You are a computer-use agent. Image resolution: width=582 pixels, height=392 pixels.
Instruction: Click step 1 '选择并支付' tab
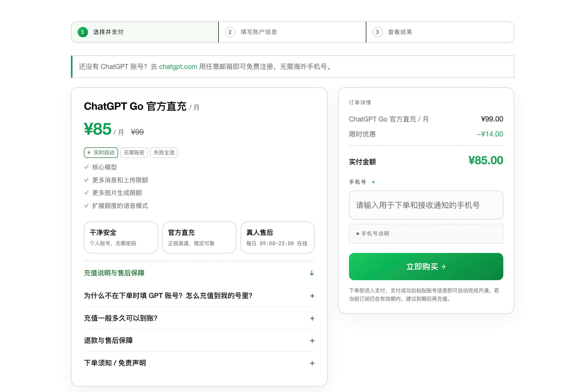click(145, 32)
